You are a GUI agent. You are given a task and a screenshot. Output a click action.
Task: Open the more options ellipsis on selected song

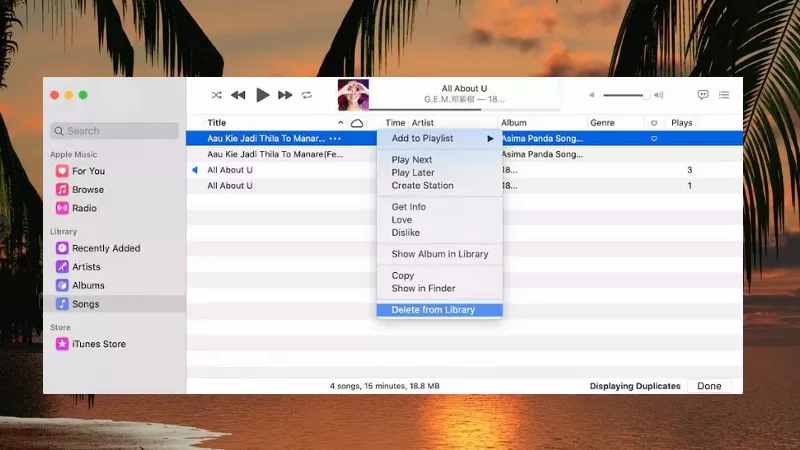point(335,138)
